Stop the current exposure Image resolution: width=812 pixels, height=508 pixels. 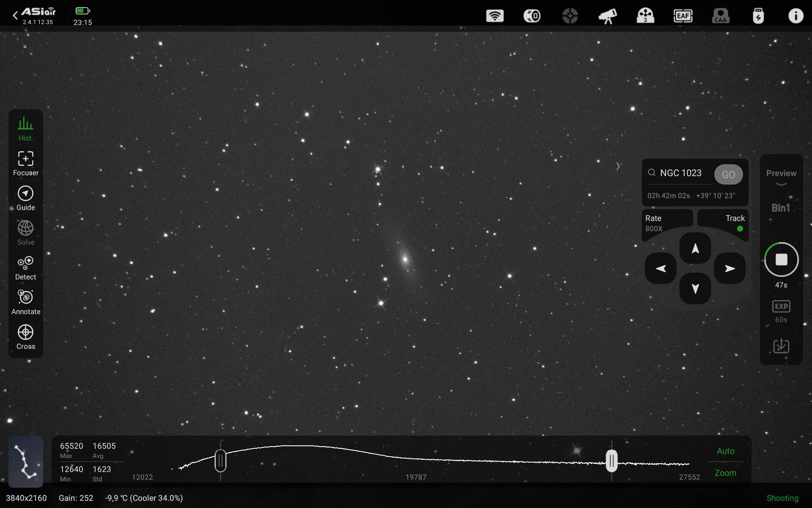(781, 260)
